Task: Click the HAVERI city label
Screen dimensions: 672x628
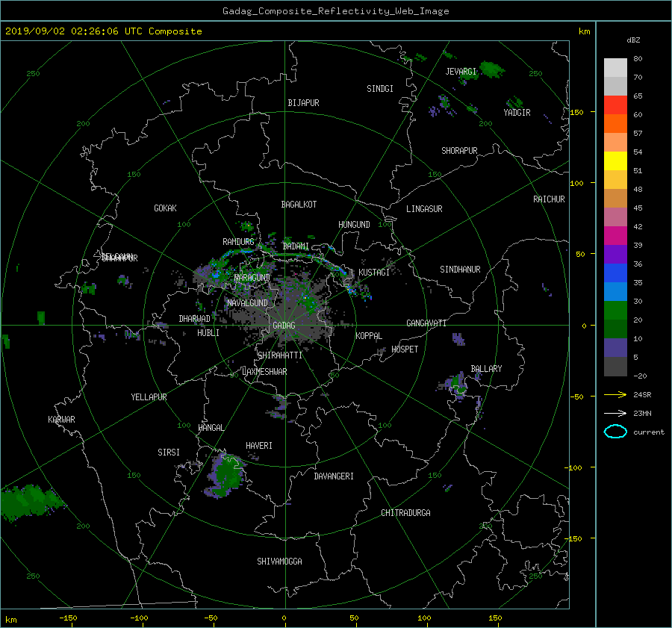Action: (259, 446)
